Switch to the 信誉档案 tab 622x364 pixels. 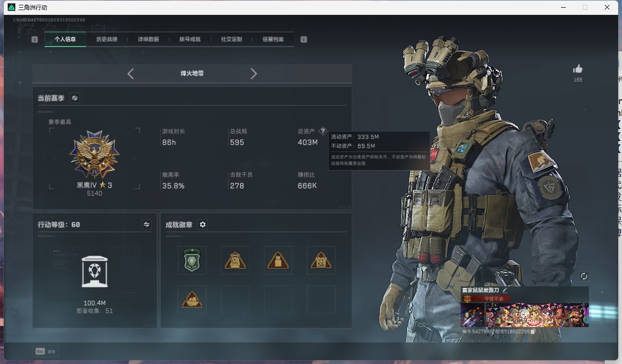tap(273, 39)
